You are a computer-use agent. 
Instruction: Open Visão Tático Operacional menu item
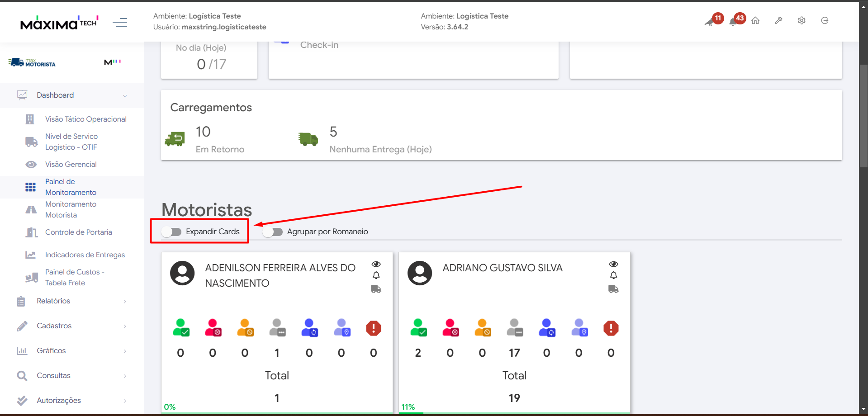pyautogui.click(x=85, y=119)
